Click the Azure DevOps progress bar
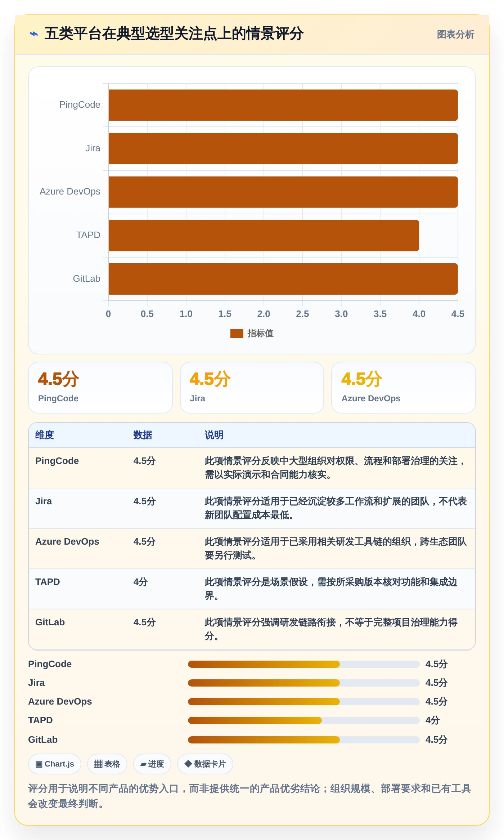The width and height of the screenshot is (504, 840). (304, 702)
